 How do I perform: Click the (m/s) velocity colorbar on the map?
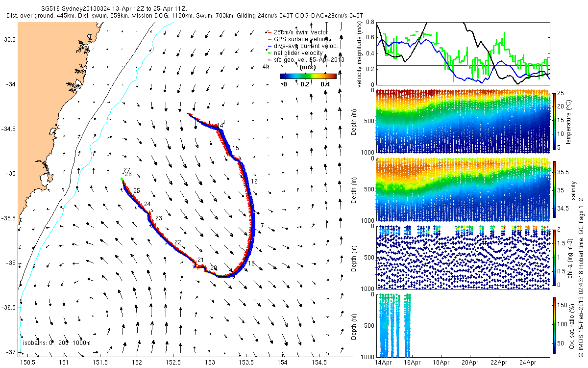point(308,76)
